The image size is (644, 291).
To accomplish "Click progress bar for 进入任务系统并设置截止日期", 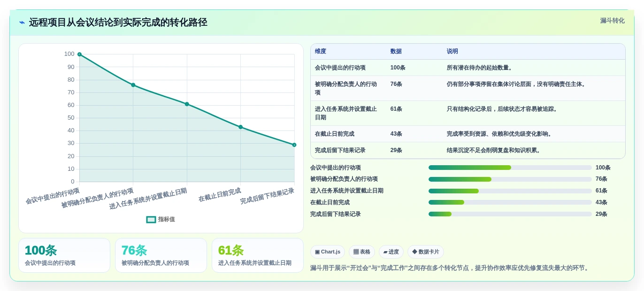I will click(x=510, y=191).
